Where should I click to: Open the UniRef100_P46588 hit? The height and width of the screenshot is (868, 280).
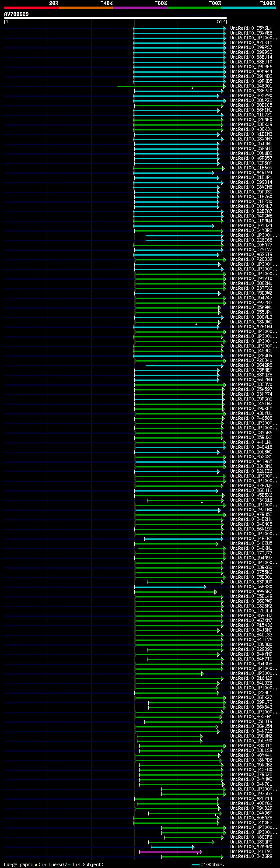pyautogui.click(x=251, y=418)
